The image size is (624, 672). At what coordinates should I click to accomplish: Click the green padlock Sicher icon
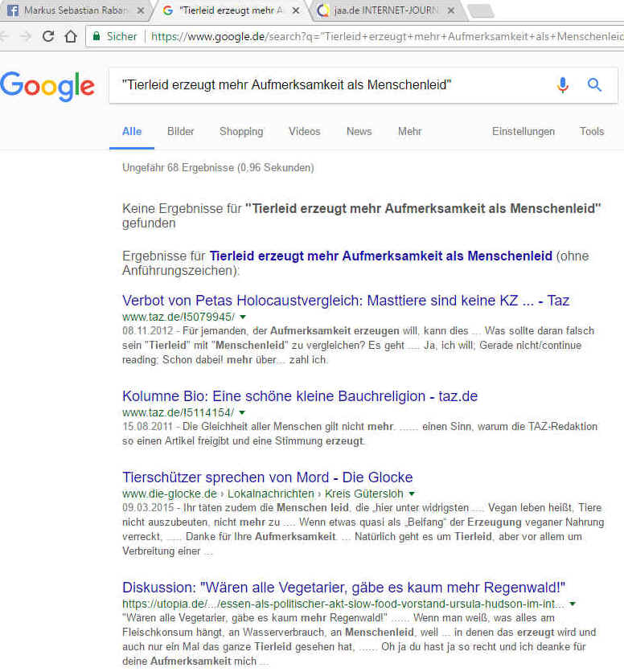tap(96, 36)
